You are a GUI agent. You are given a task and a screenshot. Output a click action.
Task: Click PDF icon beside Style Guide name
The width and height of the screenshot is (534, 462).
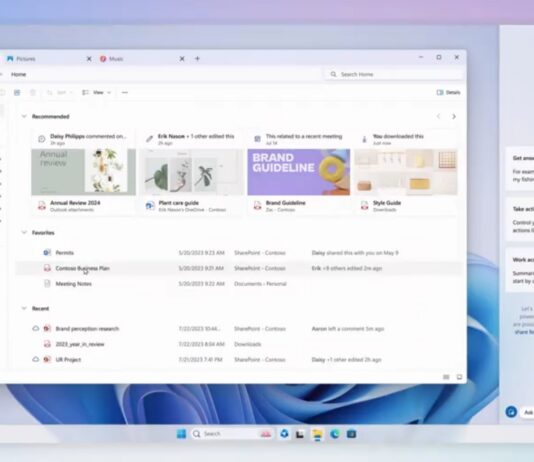coord(365,206)
